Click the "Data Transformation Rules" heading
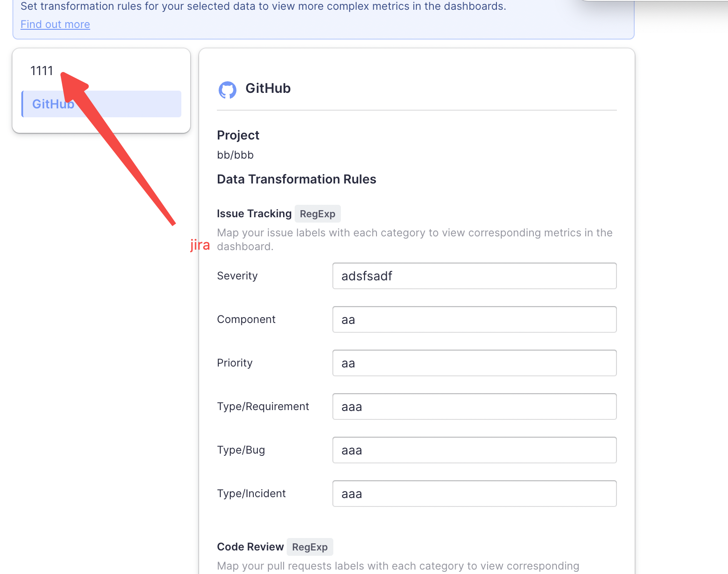728x574 pixels. (296, 179)
